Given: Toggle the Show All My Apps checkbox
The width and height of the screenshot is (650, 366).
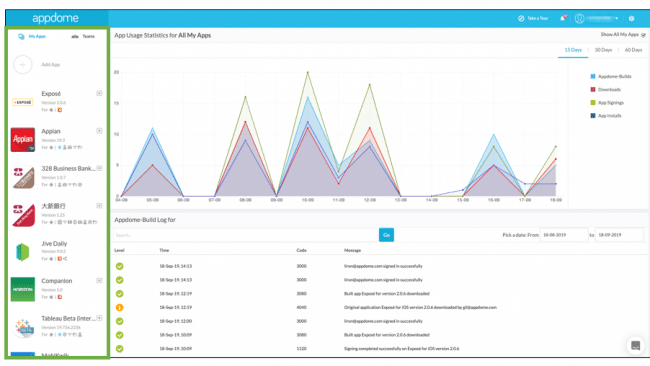Looking at the screenshot, I should (x=643, y=35).
